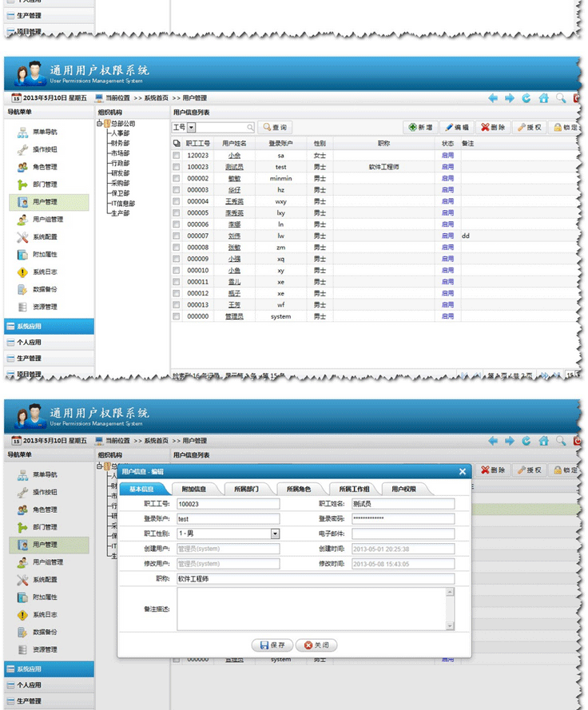
Task: Switch to 附加信息 tab in dialog
Action: click(x=194, y=489)
